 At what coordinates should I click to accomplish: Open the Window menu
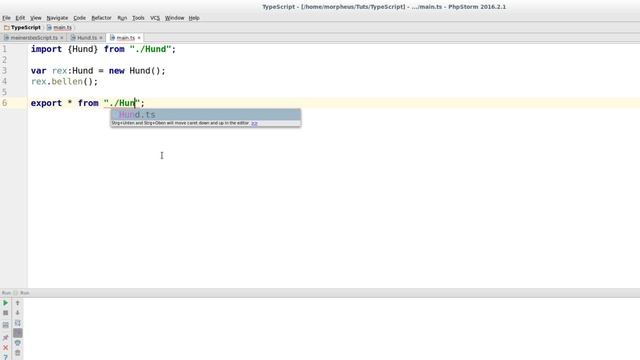point(174,18)
